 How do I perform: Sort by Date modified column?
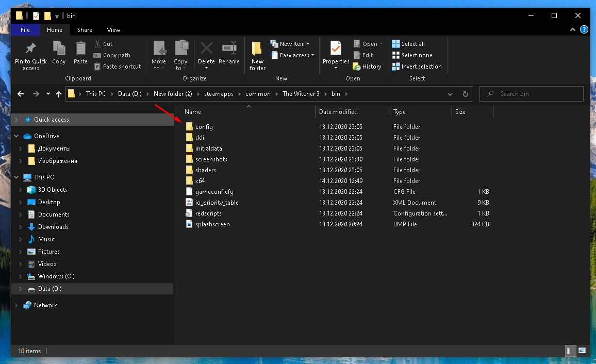(x=353, y=112)
